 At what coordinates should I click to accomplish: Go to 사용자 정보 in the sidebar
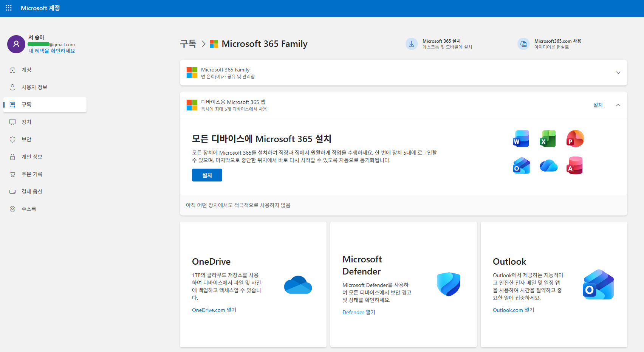tap(45, 87)
